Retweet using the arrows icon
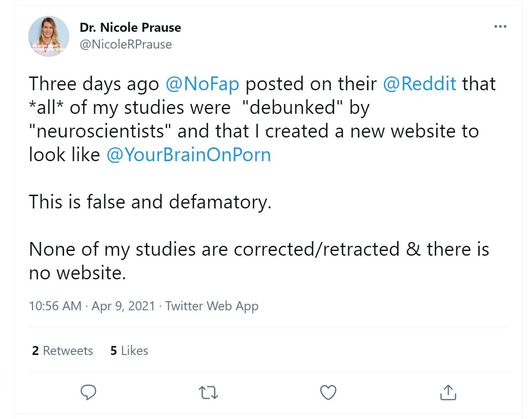 (x=209, y=392)
